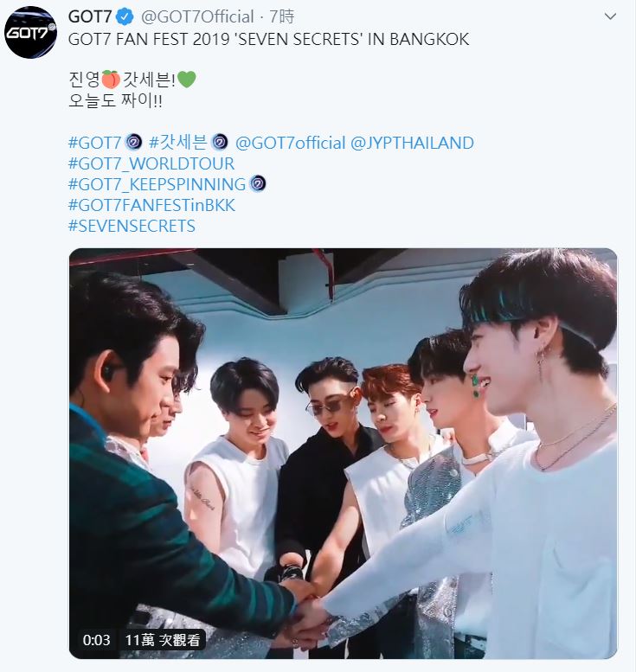The height and width of the screenshot is (672, 636).
Task: Open the #GOT7_KEEPSPINNING hashtag
Action: (157, 184)
